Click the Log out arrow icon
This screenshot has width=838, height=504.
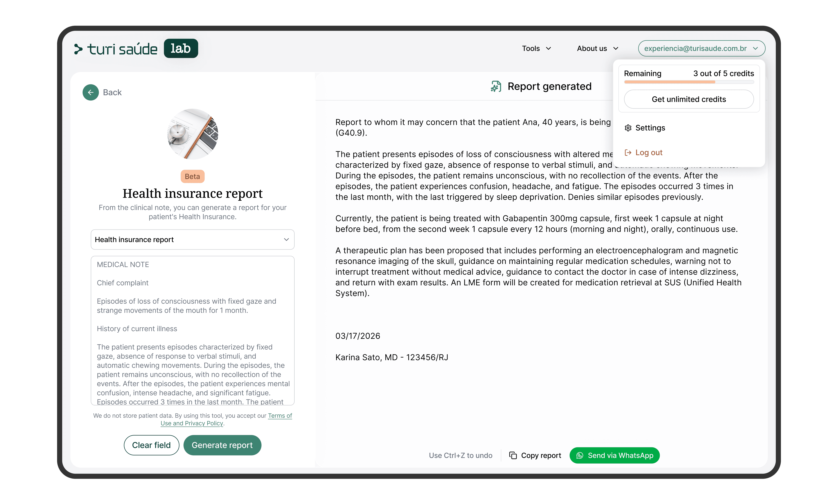628,153
